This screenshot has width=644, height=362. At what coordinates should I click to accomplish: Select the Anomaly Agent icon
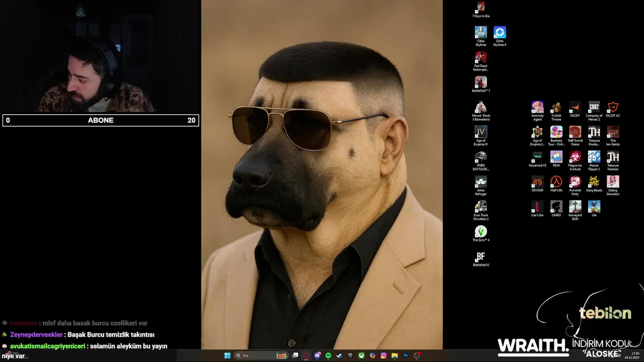(x=537, y=111)
